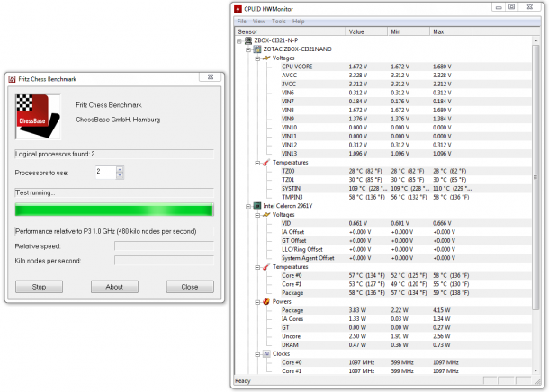549x392 pixels.
Task: Open the Tools menu in HWMonitor
Action: 279,22
